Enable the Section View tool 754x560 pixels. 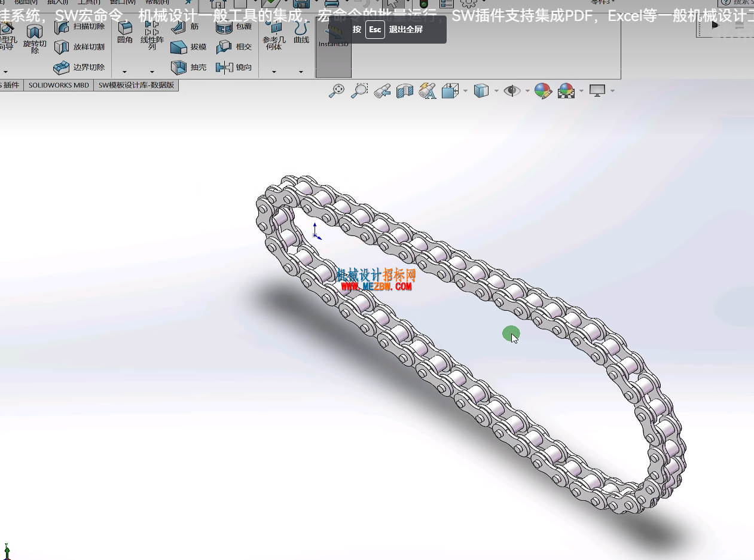tap(405, 91)
